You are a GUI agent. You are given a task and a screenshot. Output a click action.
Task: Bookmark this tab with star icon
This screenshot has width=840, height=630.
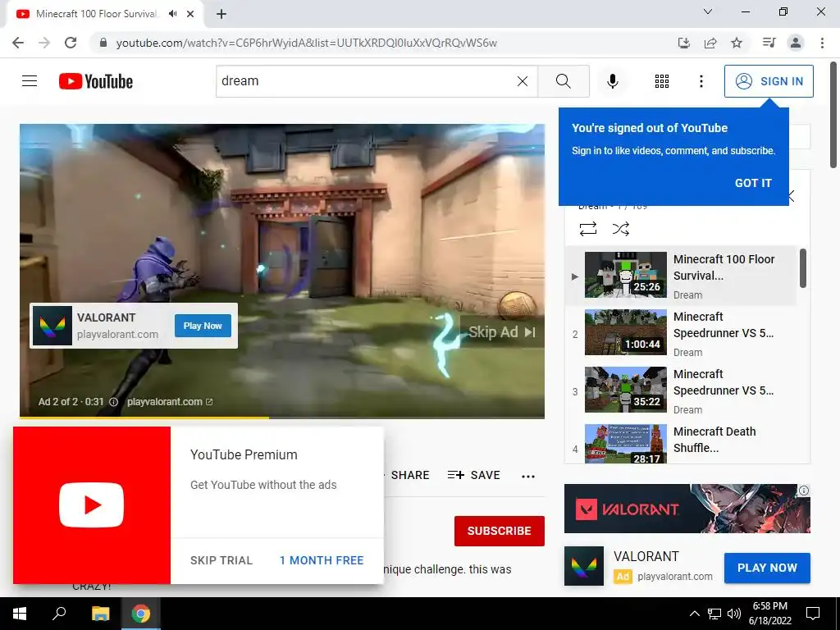(x=737, y=43)
